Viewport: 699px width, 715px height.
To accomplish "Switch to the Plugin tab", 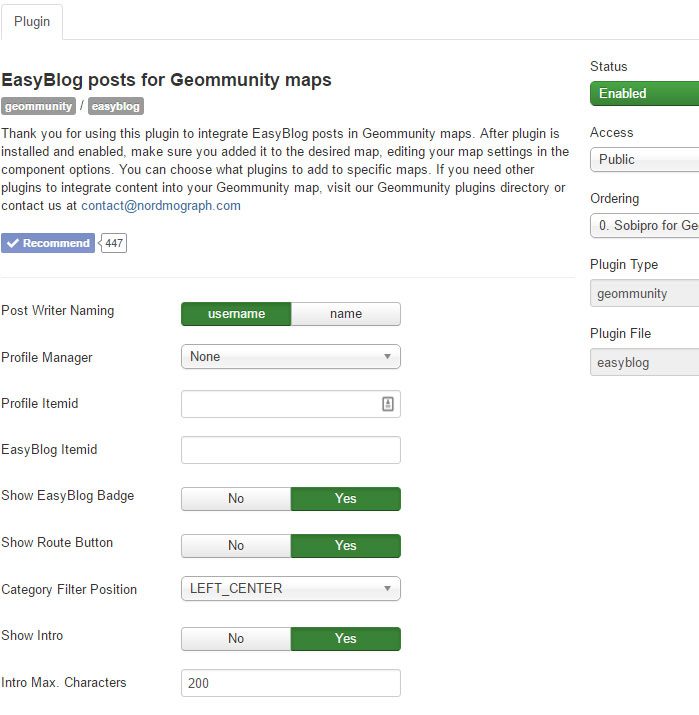I will pyautogui.click(x=32, y=21).
